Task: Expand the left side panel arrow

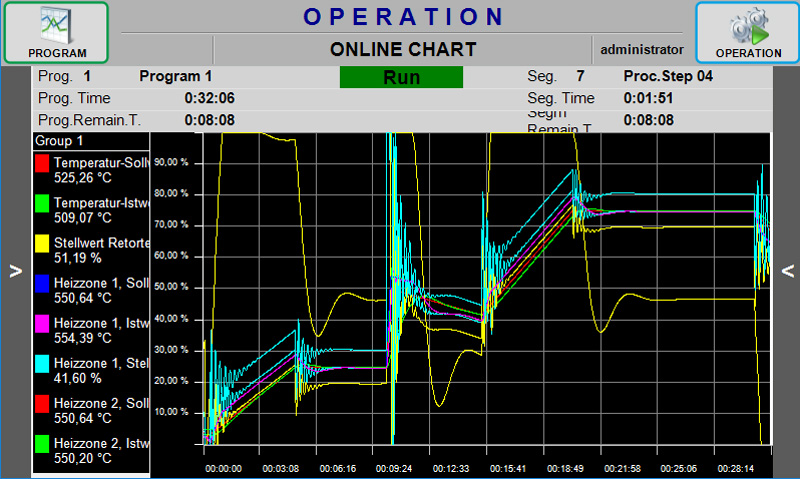Action: pyautogui.click(x=14, y=272)
